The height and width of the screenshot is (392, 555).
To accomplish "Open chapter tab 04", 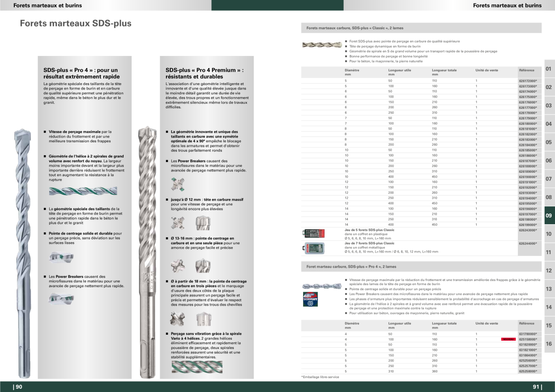I will point(549,124).
